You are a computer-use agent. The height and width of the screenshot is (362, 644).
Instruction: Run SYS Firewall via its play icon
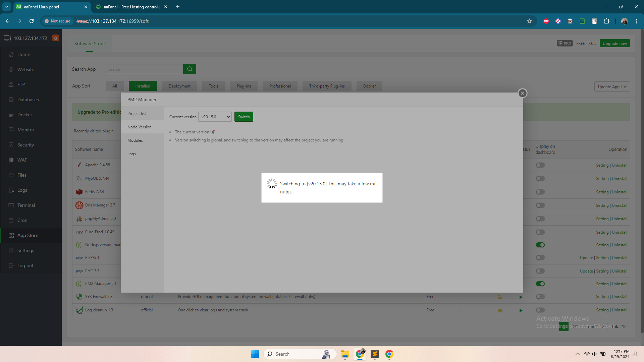pos(521,297)
